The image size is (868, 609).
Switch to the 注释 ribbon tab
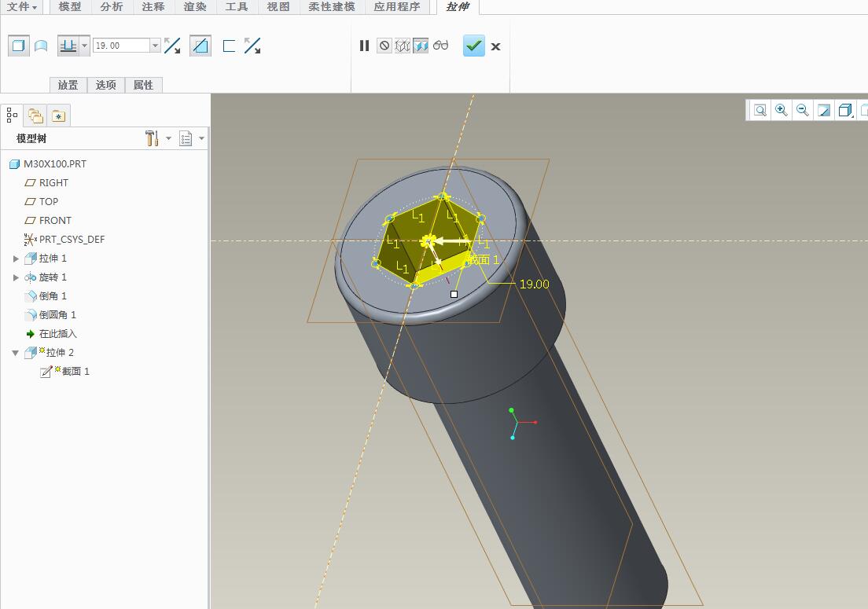click(153, 6)
